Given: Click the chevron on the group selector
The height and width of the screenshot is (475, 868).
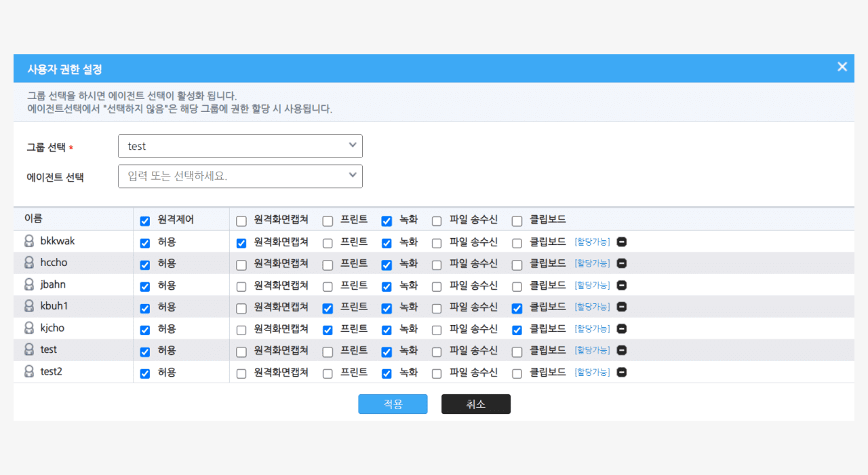Looking at the screenshot, I should [x=352, y=146].
